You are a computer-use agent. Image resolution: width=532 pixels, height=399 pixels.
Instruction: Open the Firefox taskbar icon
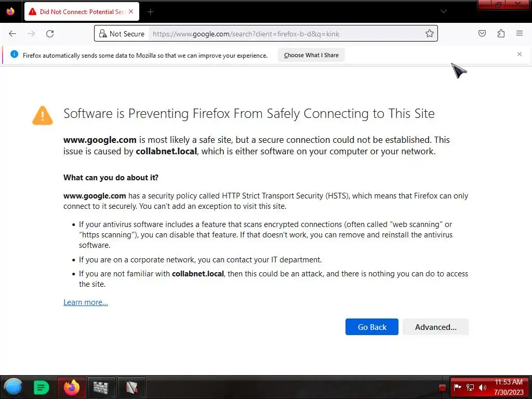(72, 387)
